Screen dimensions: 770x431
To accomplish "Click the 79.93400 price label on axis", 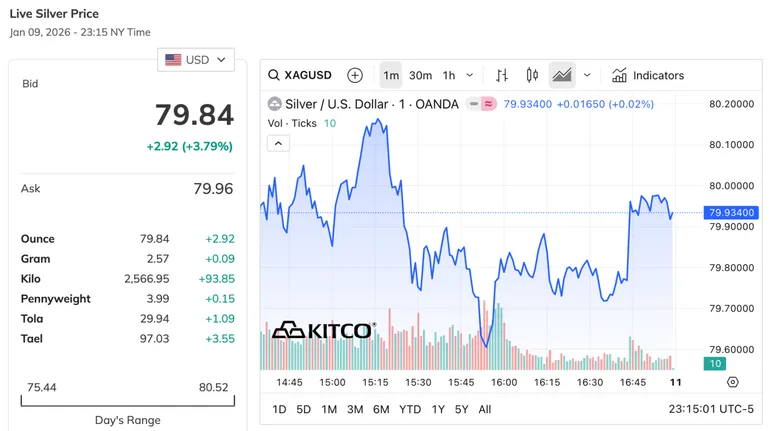I will click(x=732, y=213).
